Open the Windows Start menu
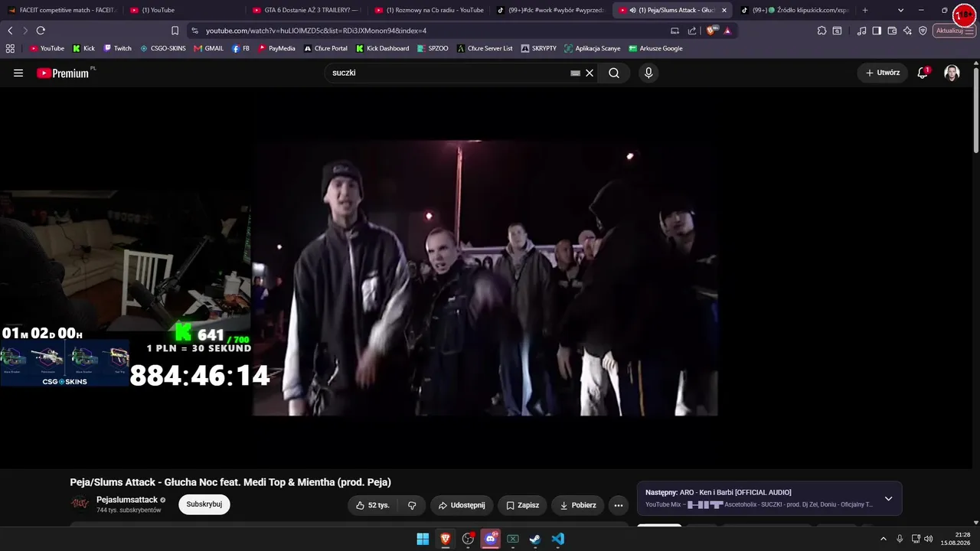The image size is (980, 551). pos(423,539)
